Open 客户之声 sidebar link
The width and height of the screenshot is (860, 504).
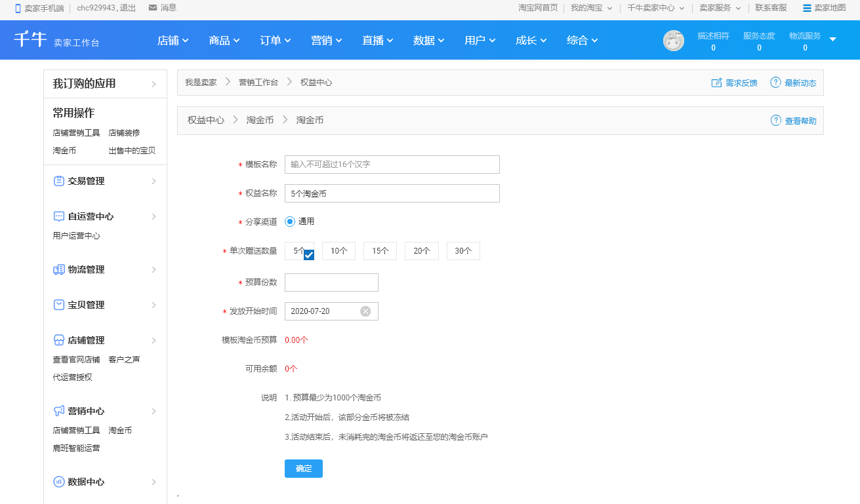124,359
